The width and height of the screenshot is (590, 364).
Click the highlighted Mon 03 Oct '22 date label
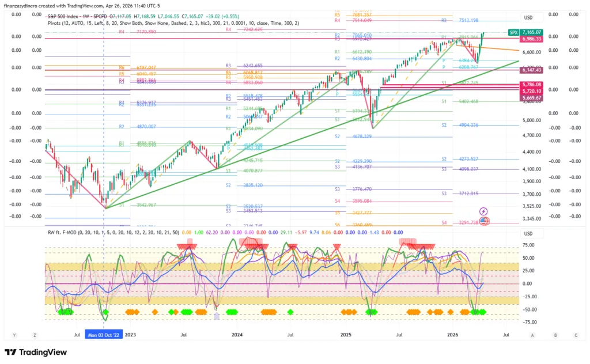pyautogui.click(x=104, y=335)
